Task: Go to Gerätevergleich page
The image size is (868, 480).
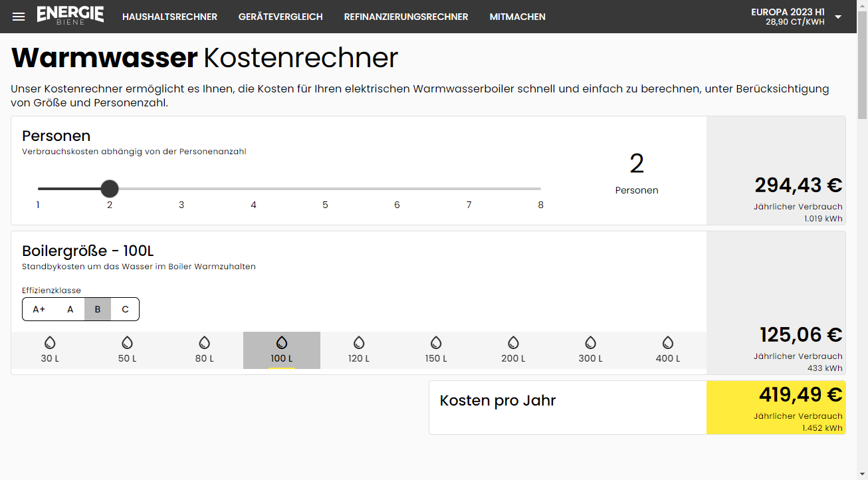Action: [280, 17]
